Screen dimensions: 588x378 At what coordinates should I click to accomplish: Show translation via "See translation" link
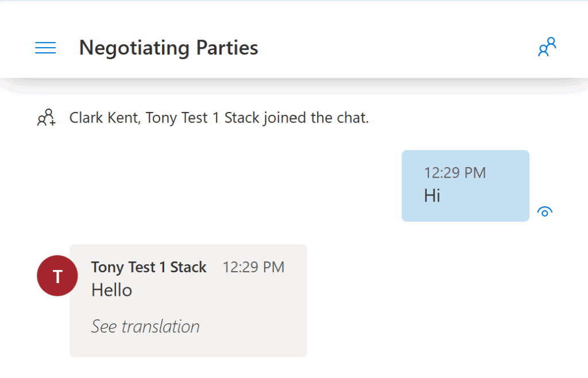(145, 327)
